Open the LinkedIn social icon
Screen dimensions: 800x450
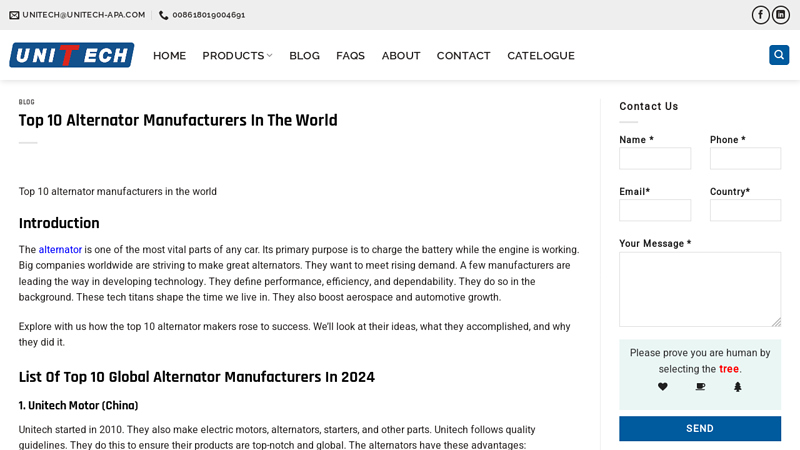point(781,15)
